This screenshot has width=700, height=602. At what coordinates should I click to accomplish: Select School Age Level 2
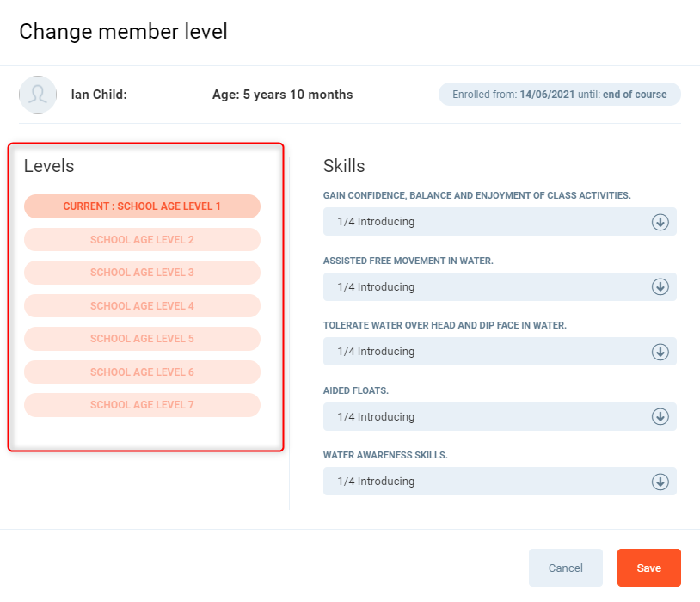[x=142, y=240]
